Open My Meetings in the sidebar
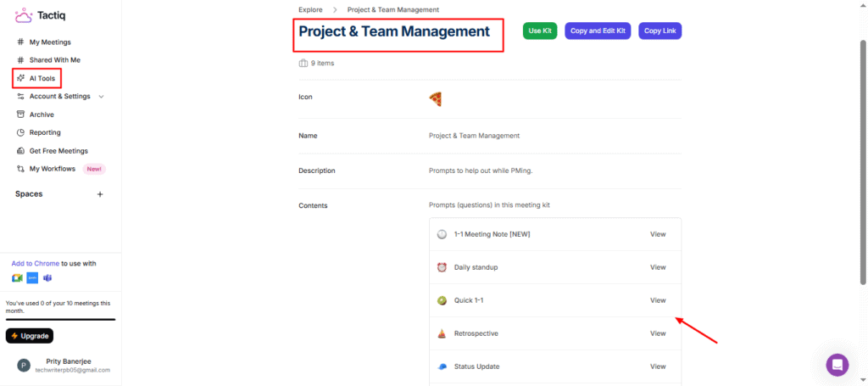The width and height of the screenshot is (868, 386). click(49, 42)
